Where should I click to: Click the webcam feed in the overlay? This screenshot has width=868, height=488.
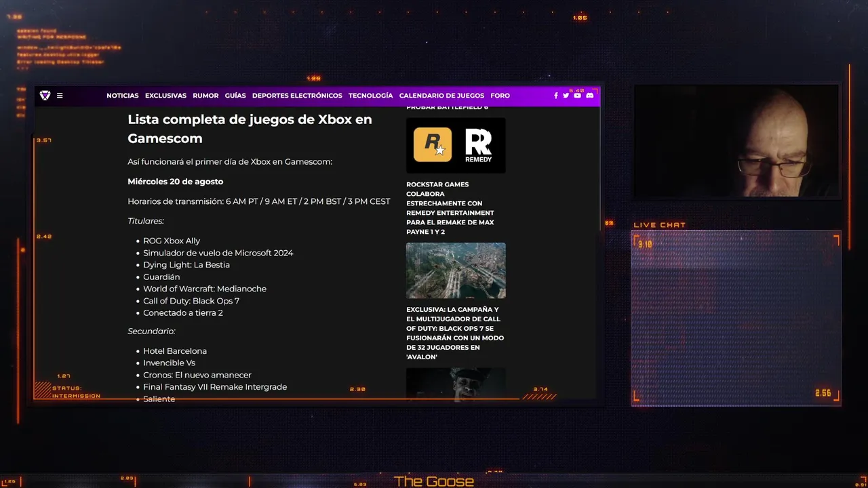tap(736, 141)
